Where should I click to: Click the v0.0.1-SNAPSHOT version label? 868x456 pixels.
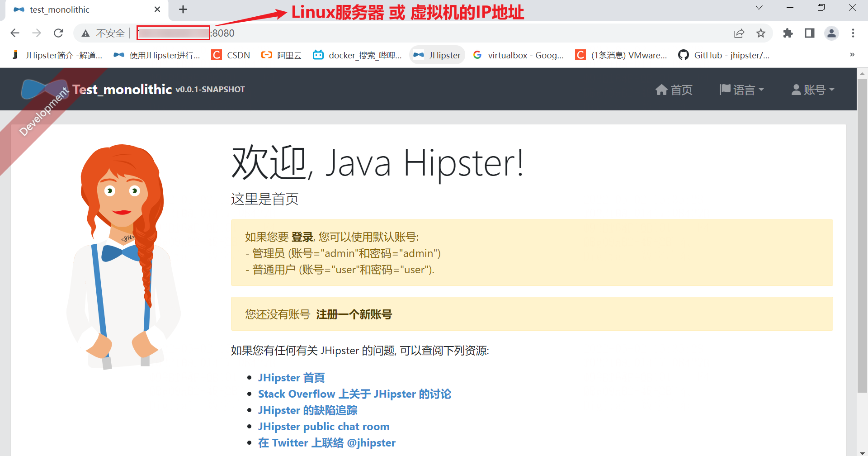210,90
